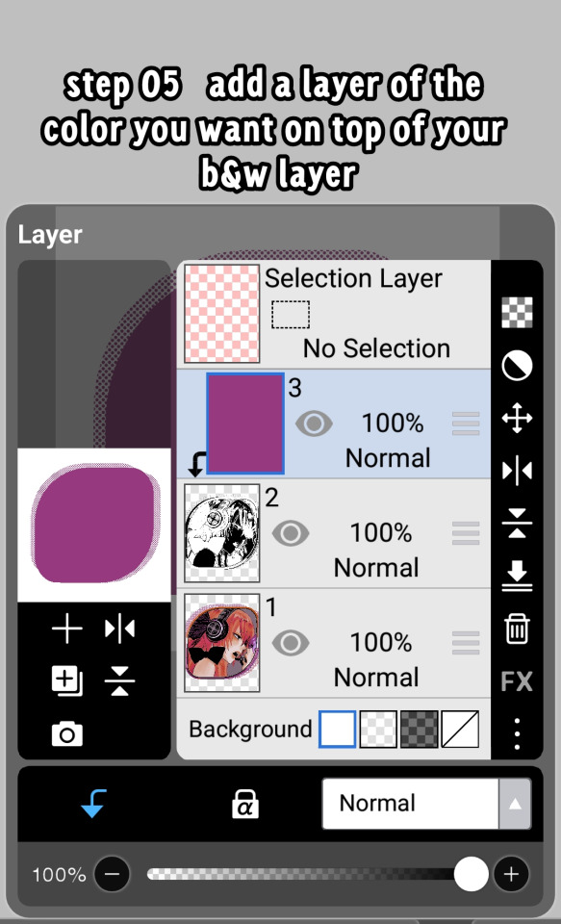Toggle the blue clipping arrow button
561x924 pixels.
tap(93, 804)
